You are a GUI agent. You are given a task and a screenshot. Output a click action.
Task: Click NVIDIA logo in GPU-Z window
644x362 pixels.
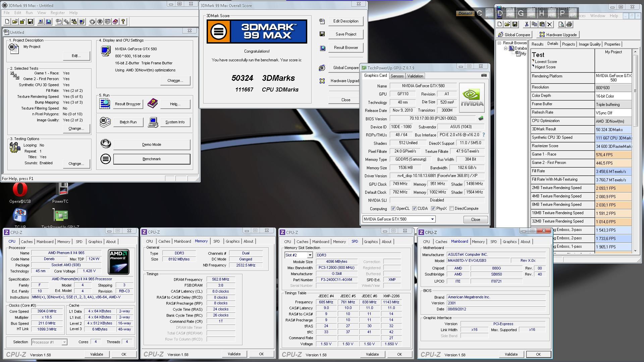[472, 98]
